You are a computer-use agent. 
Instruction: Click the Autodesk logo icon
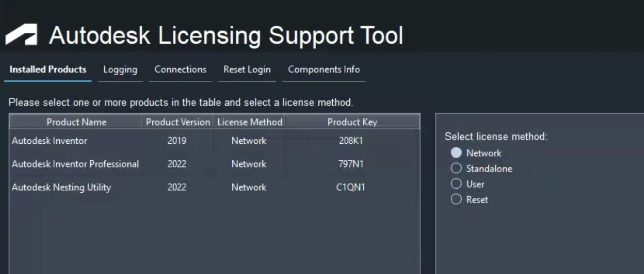point(21,35)
